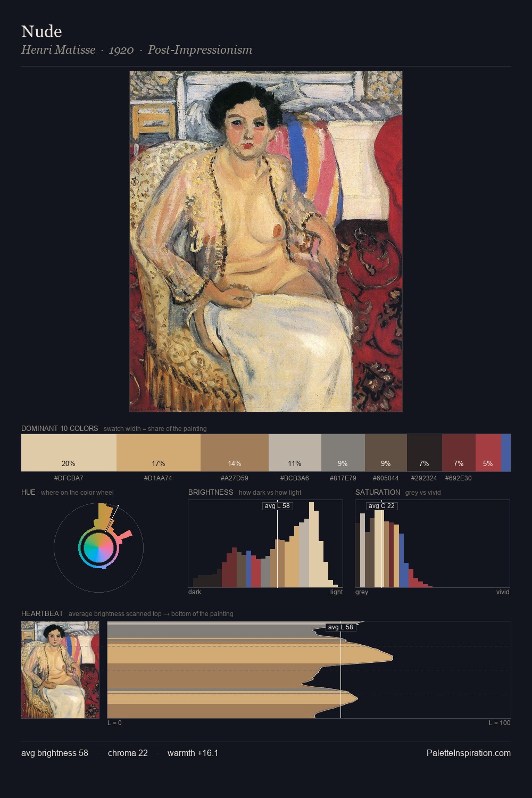Select the narrow blue color swatch
Image resolution: width=532 pixels, height=798 pixels.
[x=506, y=453]
